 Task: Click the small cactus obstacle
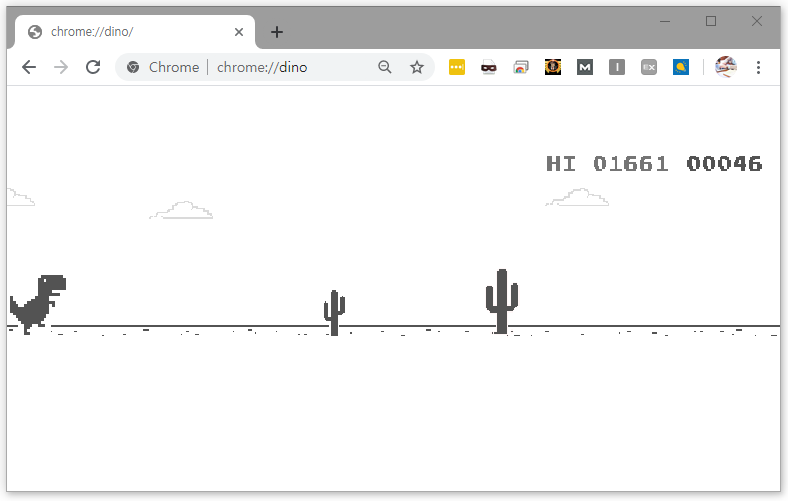(334, 313)
